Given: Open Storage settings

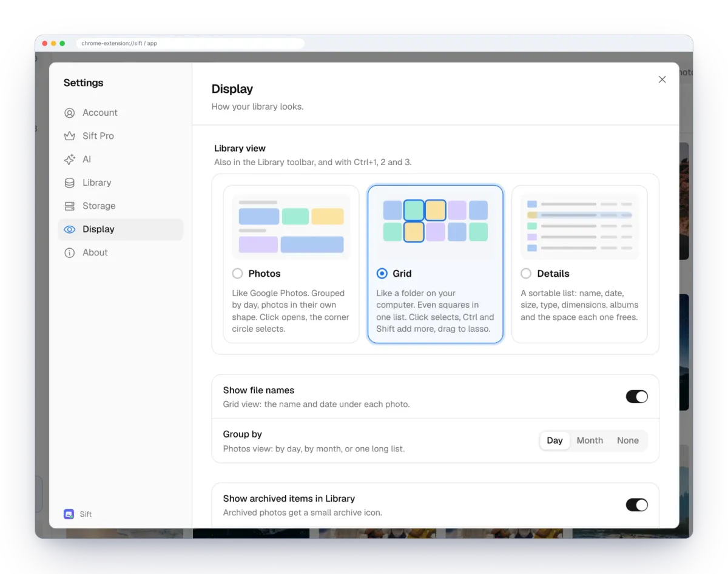Looking at the screenshot, I should 121,206.
